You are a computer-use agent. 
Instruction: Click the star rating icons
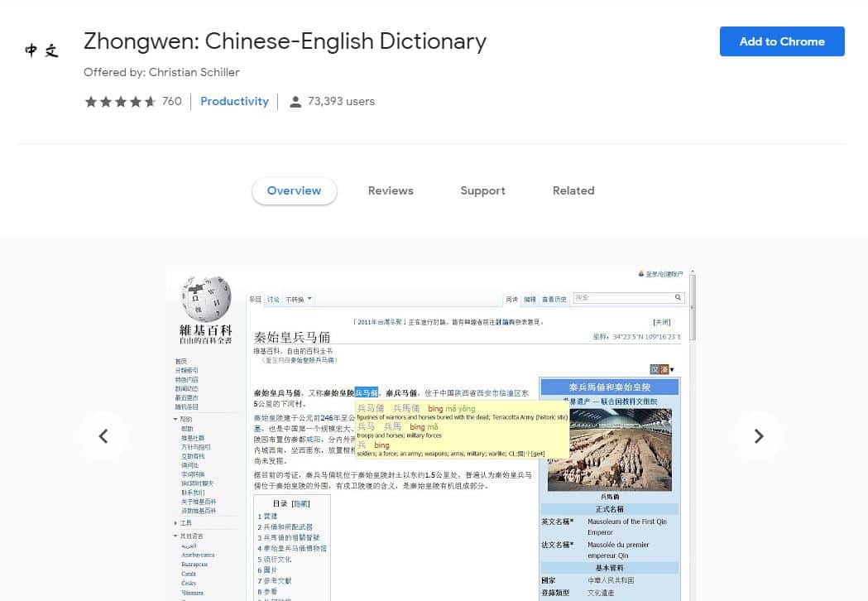(x=120, y=101)
